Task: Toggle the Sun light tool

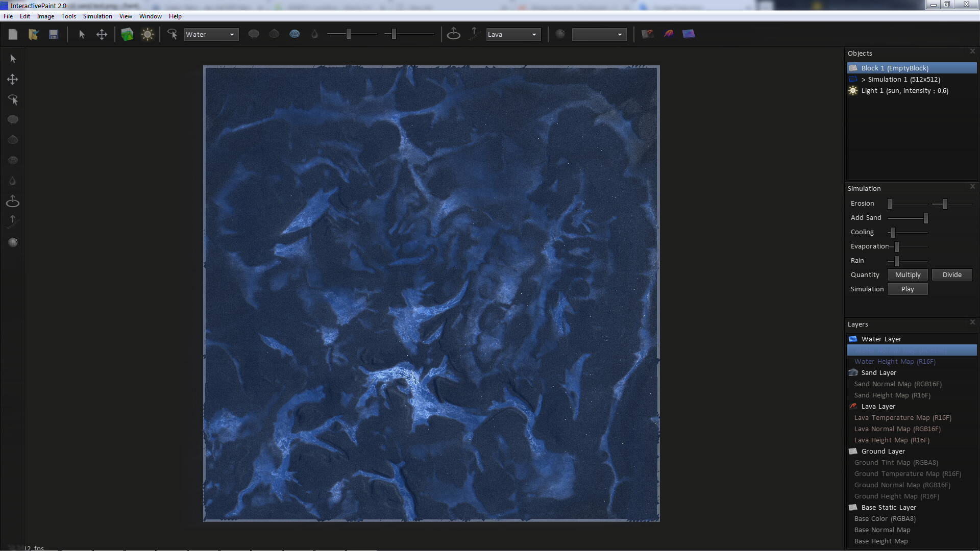Action: click(x=148, y=34)
